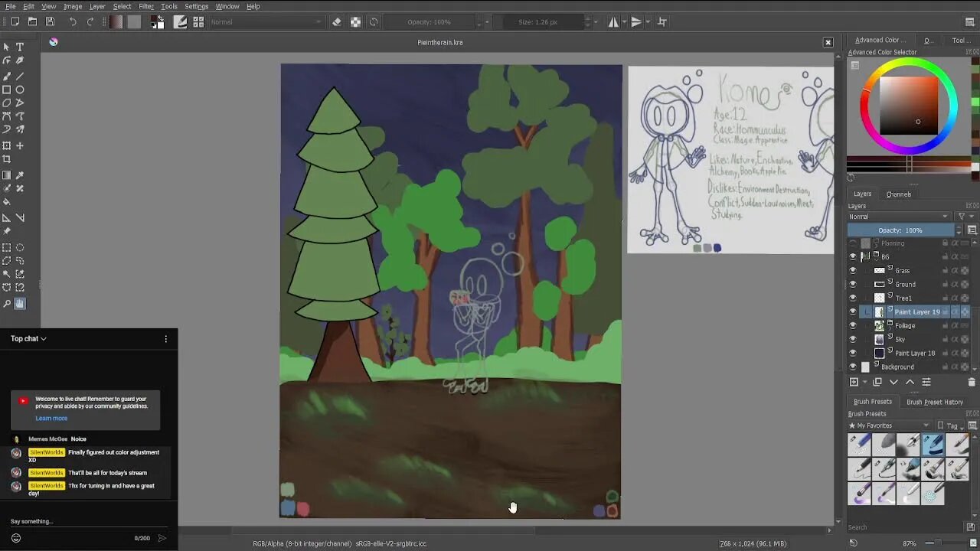Image resolution: width=980 pixels, height=551 pixels.
Task: Close the document tab X button
Action: [828, 42]
